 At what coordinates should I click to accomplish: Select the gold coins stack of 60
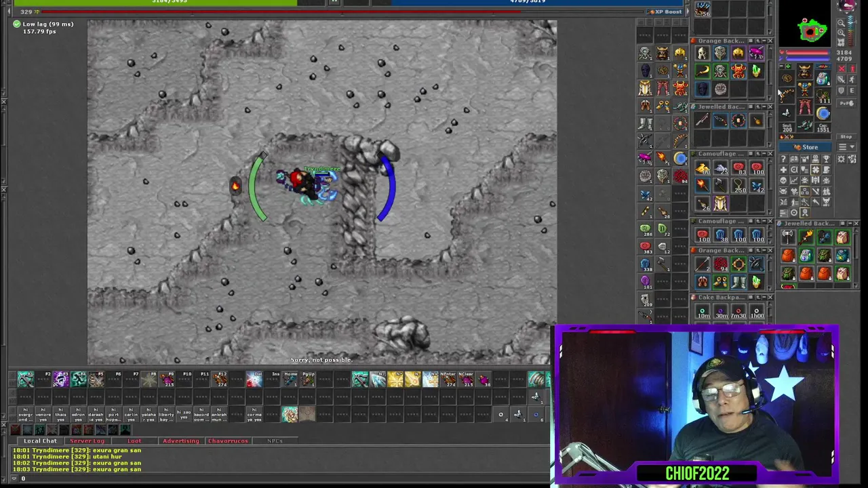click(703, 167)
